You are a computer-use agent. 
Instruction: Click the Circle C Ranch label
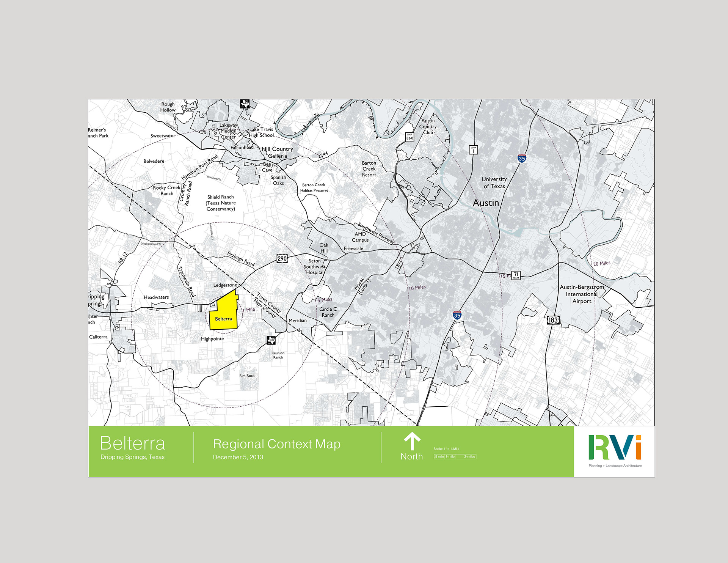(x=328, y=312)
